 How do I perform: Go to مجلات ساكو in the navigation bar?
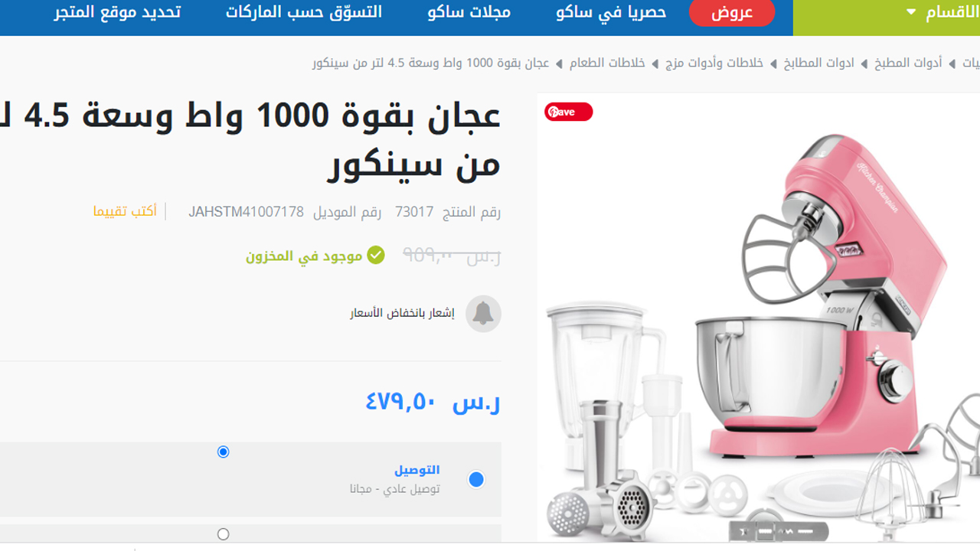(x=469, y=12)
